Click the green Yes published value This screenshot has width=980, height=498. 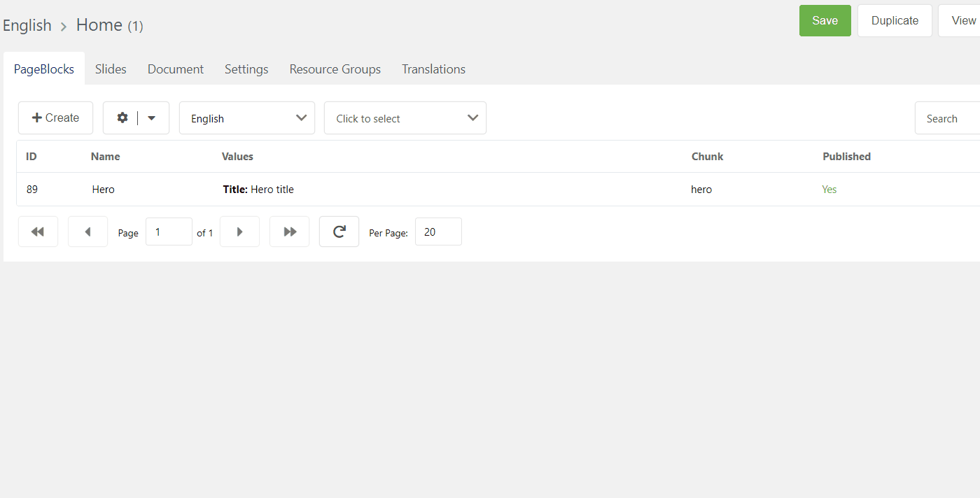click(829, 190)
